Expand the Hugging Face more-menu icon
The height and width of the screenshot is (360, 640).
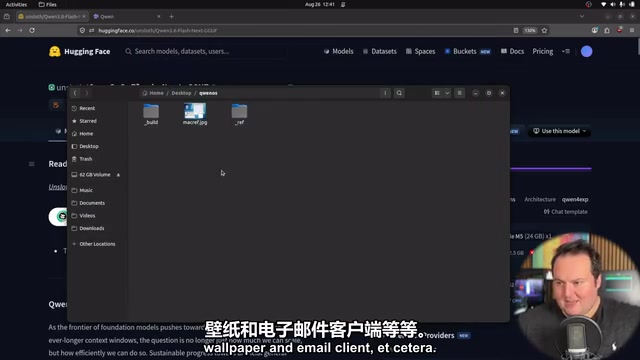pos(566,51)
